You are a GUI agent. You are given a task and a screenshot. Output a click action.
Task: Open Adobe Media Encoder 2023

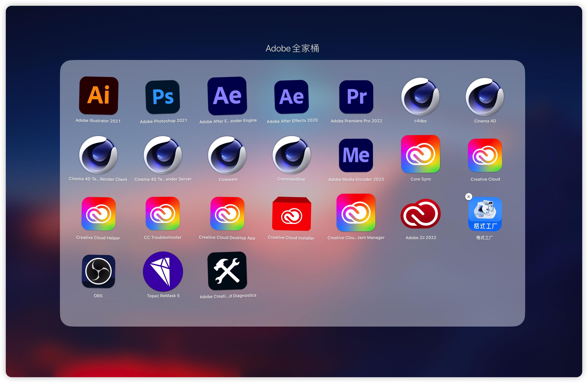[x=356, y=155]
